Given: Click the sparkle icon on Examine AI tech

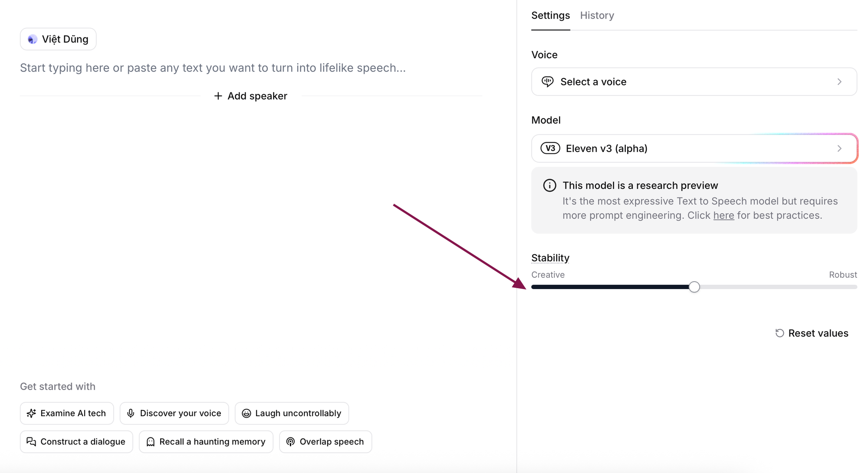Looking at the screenshot, I should tap(31, 414).
